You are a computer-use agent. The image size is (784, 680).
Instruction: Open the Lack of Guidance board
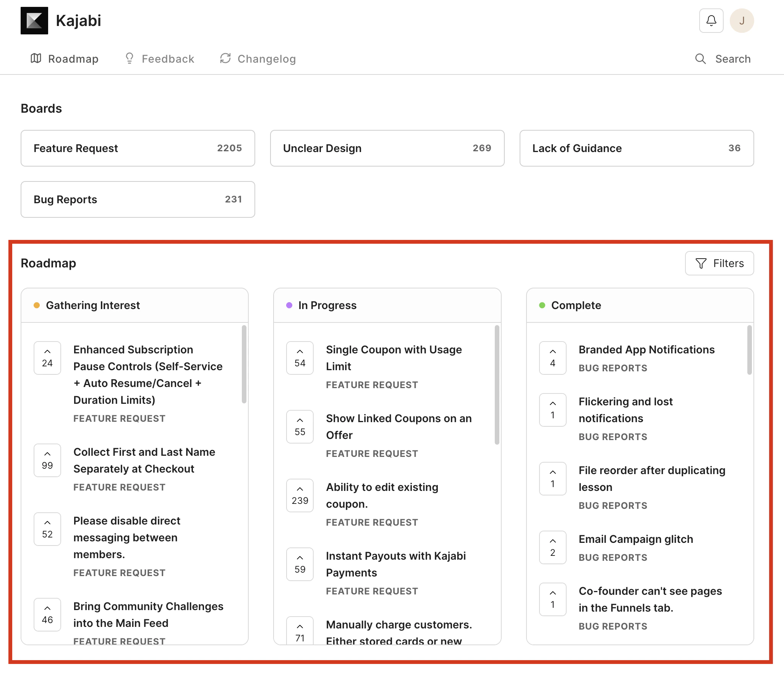click(637, 148)
